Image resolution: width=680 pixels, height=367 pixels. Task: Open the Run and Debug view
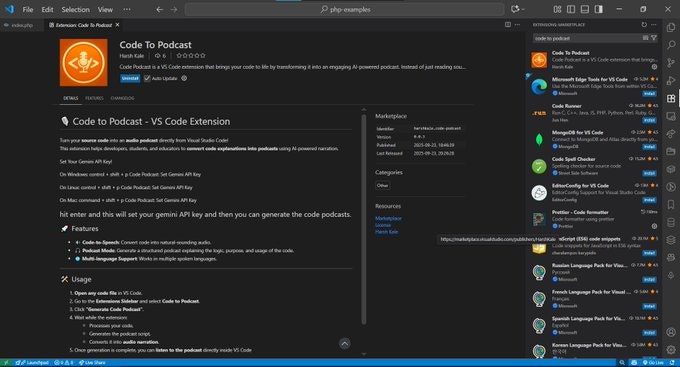tap(671, 80)
